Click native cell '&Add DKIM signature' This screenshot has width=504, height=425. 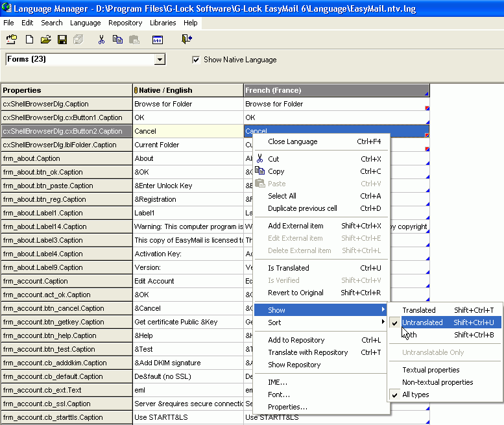click(x=188, y=363)
